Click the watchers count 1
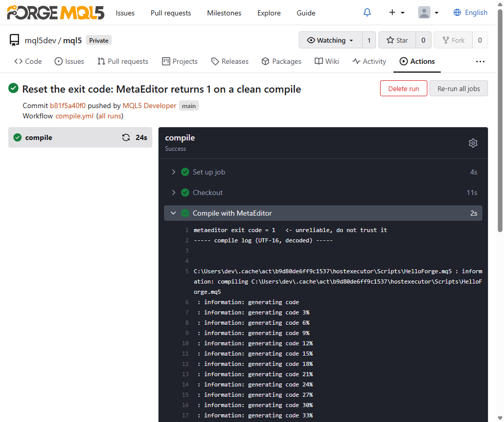This screenshot has width=504, height=422. tap(369, 40)
